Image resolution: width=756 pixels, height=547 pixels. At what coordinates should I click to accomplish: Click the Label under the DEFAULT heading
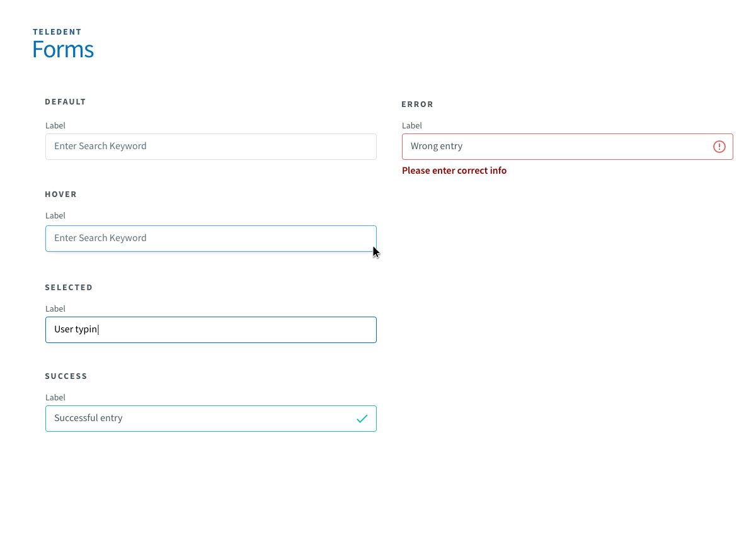tap(55, 126)
